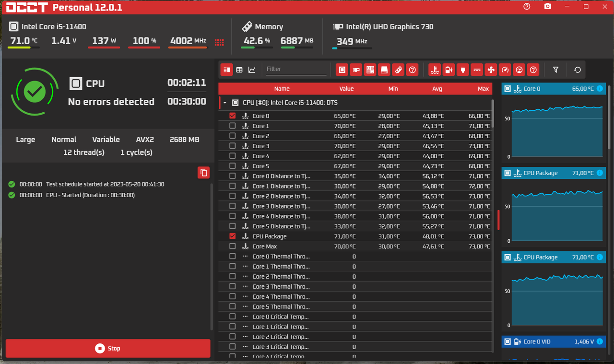Screen dimensions: 614x364
Task: Uncheck the CPU Package sensor checkbox
Action: point(233,236)
